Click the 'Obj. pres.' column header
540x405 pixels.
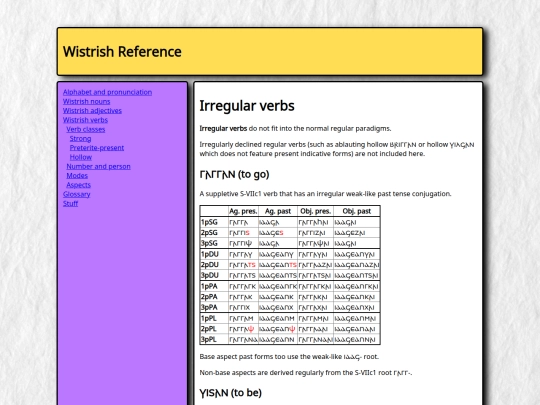click(315, 211)
